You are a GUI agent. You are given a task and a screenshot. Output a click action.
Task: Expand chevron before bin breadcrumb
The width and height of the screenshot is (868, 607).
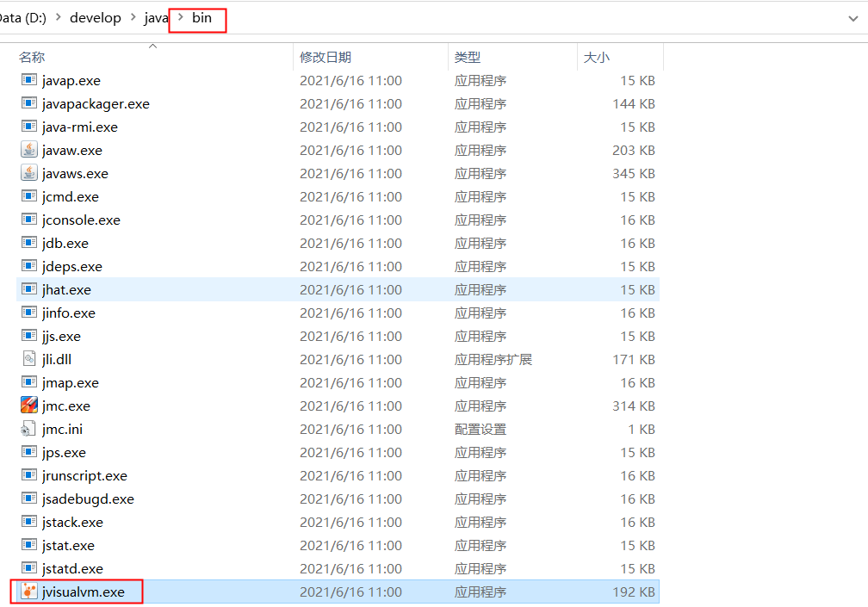[x=180, y=18]
